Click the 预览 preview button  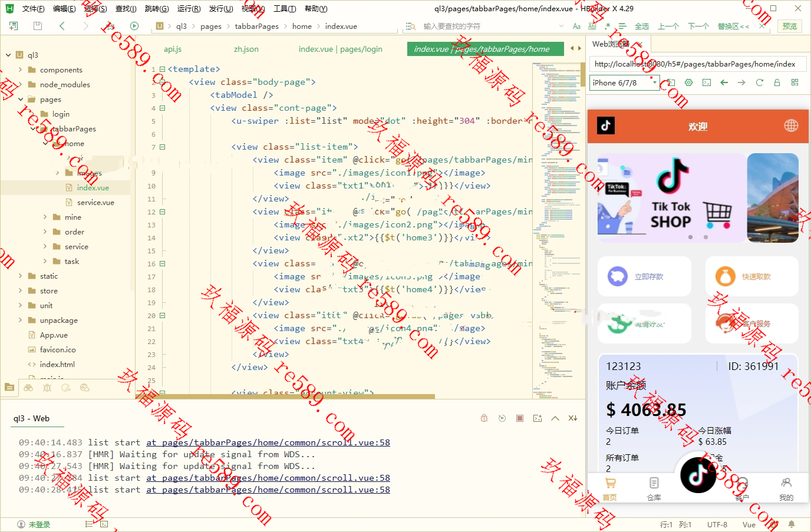tap(790, 26)
